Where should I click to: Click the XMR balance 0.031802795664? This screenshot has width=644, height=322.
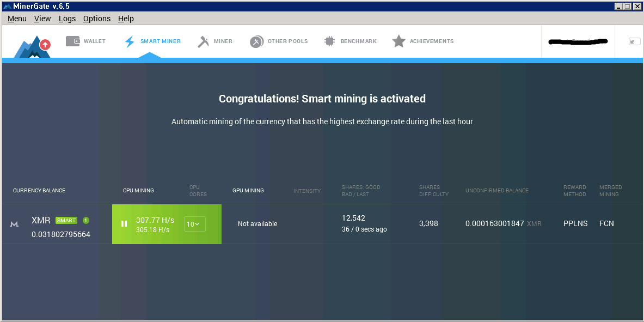coord(61,235)
